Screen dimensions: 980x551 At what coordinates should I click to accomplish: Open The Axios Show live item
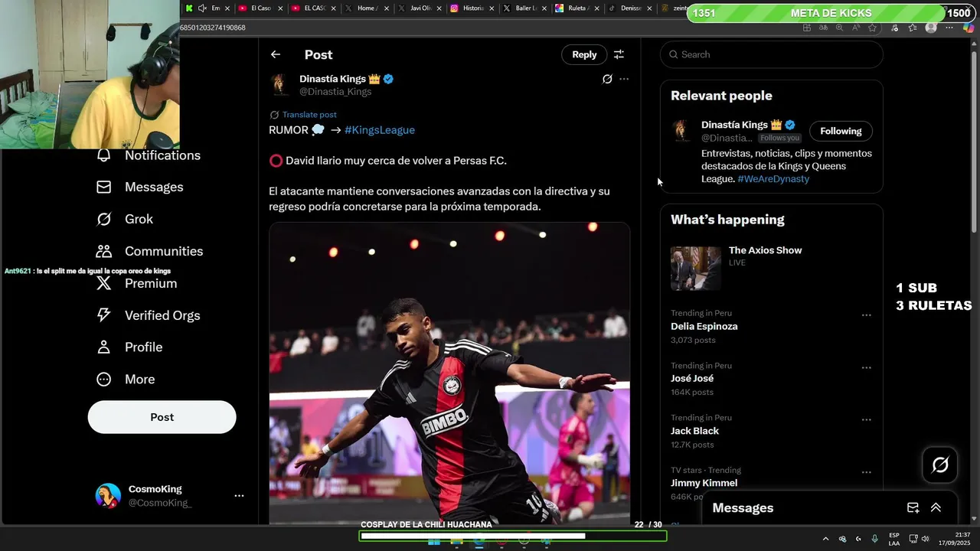coord(772,268)
